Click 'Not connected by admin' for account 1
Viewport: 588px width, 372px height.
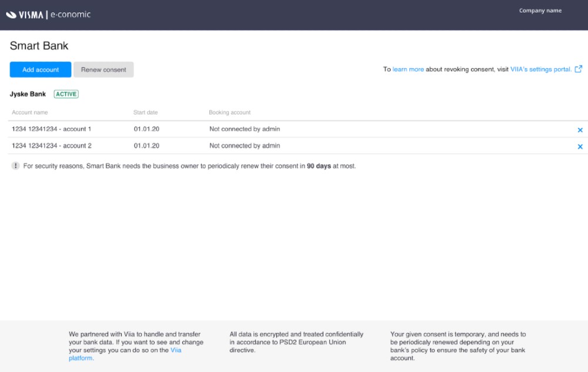point(245,129)
